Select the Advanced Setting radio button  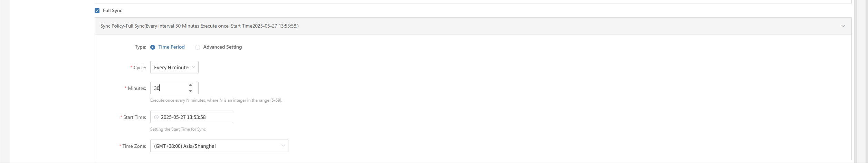(198, 47)
